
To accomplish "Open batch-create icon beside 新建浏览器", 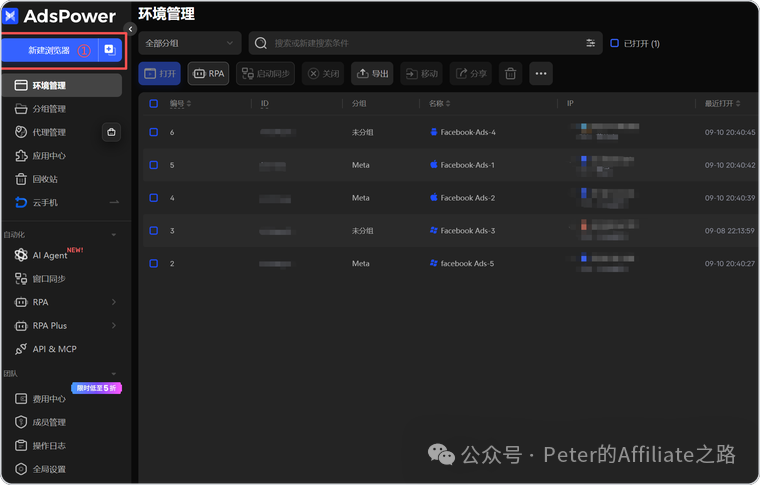I will point(110,50).
